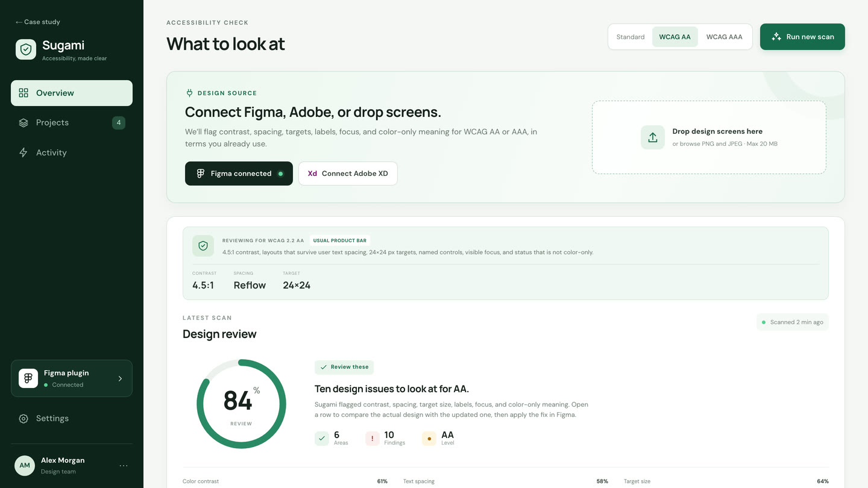This screenshot has width=868, height=488.
Task: Open the Projects menu item
Action: click(x=72, y=123)
